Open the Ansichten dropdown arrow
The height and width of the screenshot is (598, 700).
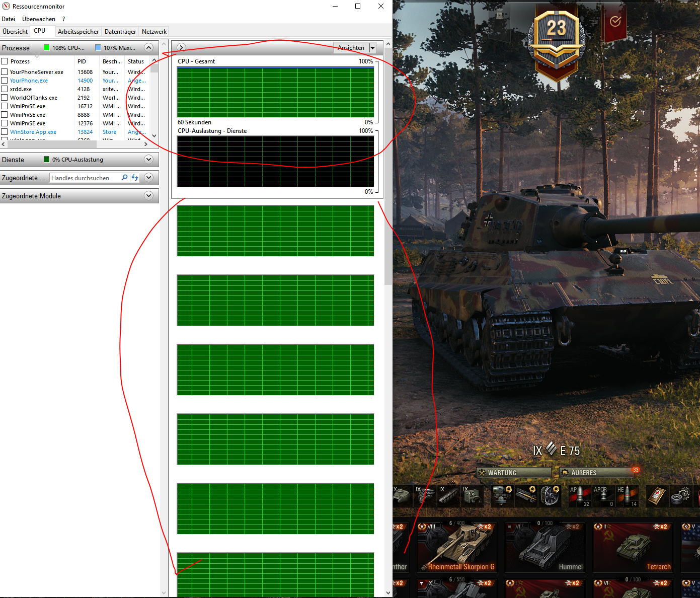tap(372, 48)
